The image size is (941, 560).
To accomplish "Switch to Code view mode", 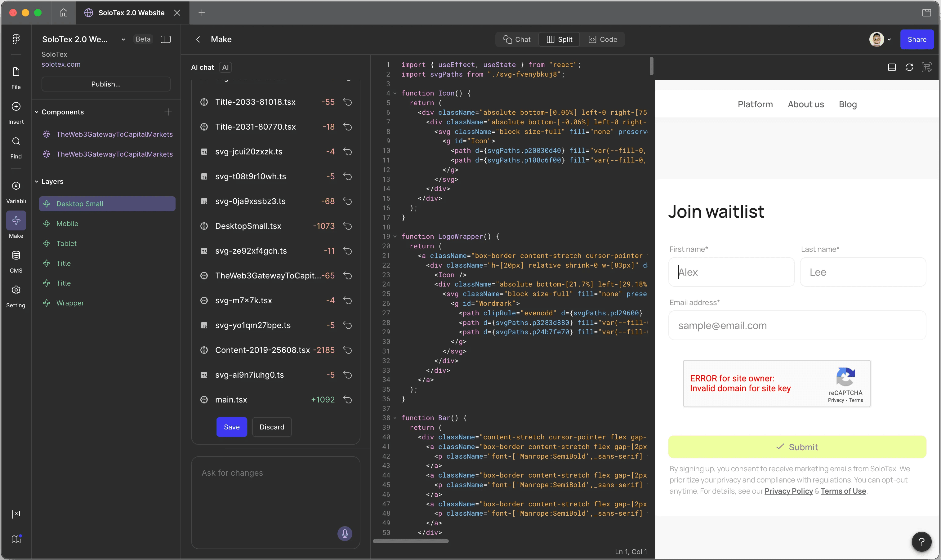I will 603,40.
